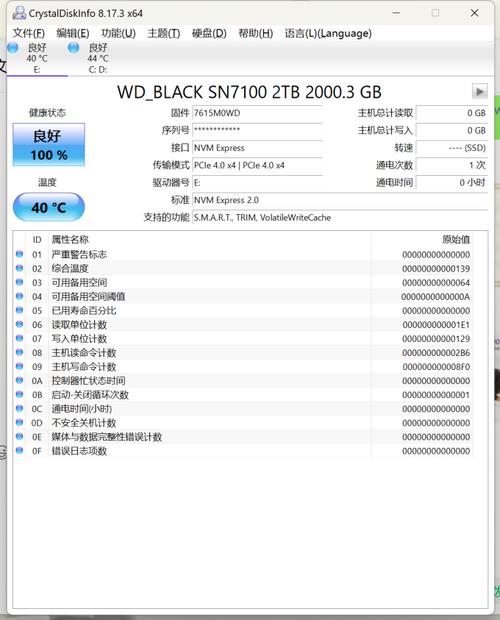The image size is (500, 620).
Task: Click status dot for attribute 0E
Action: [x=19, y=436]
